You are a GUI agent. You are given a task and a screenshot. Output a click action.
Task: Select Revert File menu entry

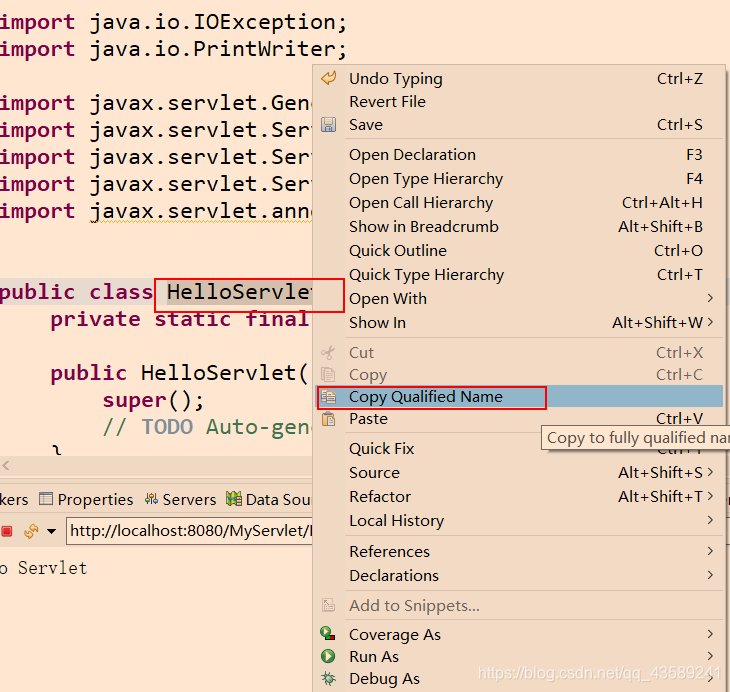[x=519, y=102]
